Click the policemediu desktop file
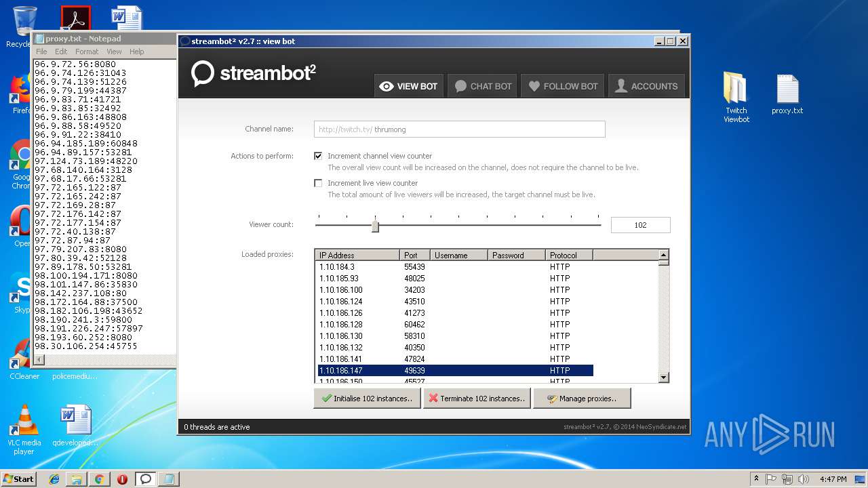868x488 pixels. click(75, 376)
